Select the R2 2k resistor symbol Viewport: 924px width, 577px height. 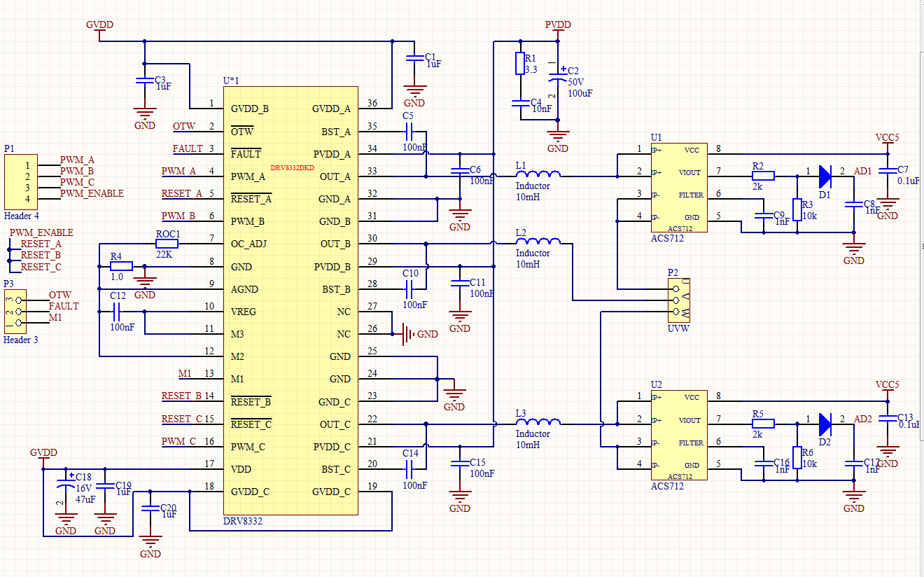[763, 176]
